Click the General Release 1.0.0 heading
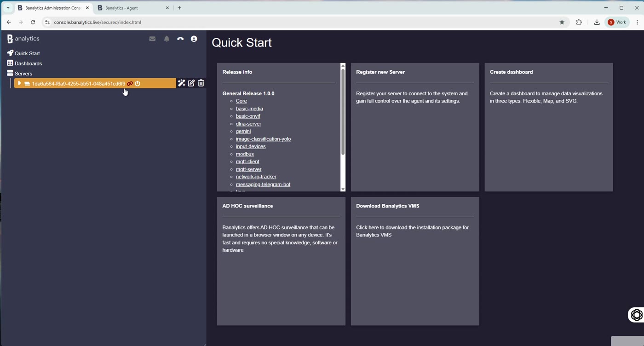Screen dimensions: 644x346 [248, 93]
